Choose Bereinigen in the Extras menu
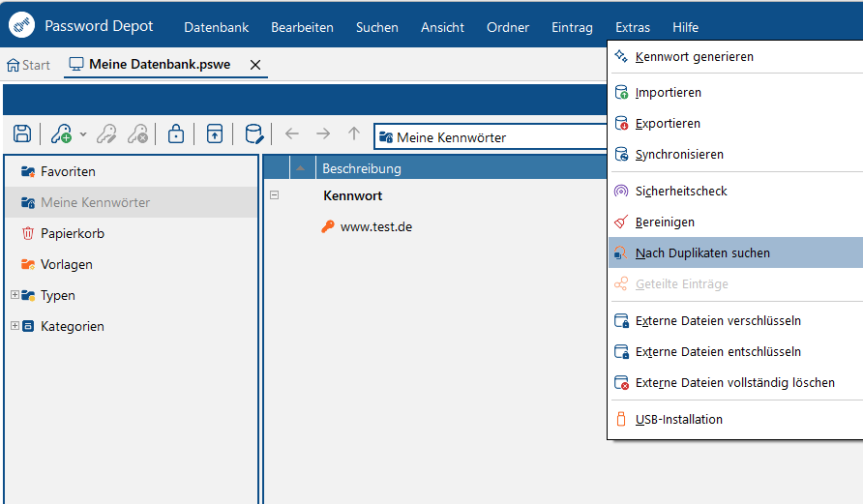Screen dimensions: 863x504 736,222
